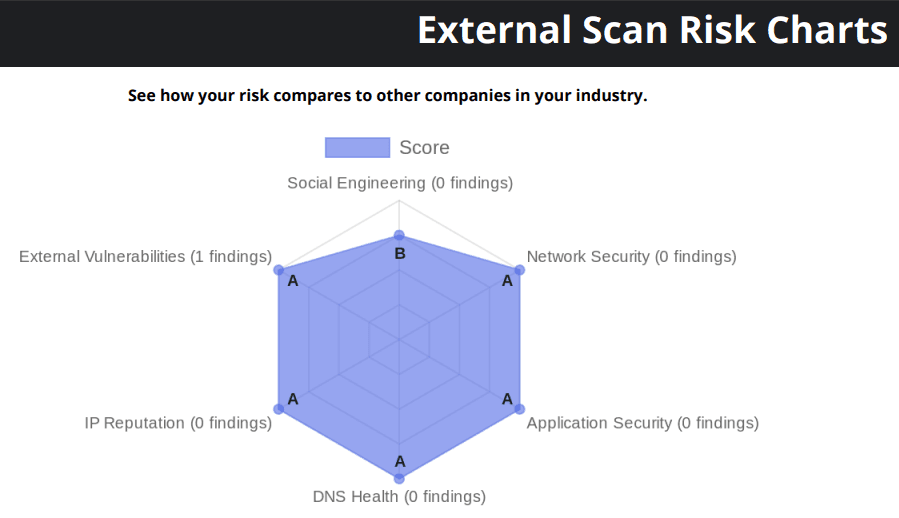Click the Network Security axis label

[631, 256]
